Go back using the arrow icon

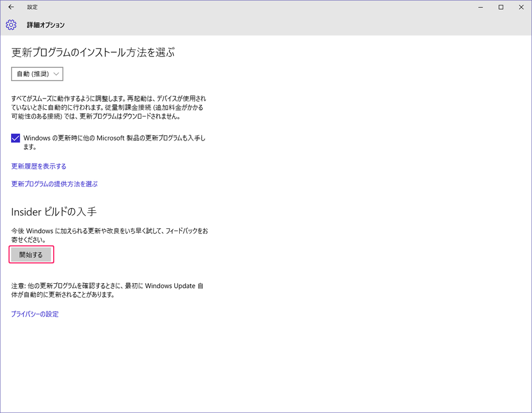pos(11,7)
